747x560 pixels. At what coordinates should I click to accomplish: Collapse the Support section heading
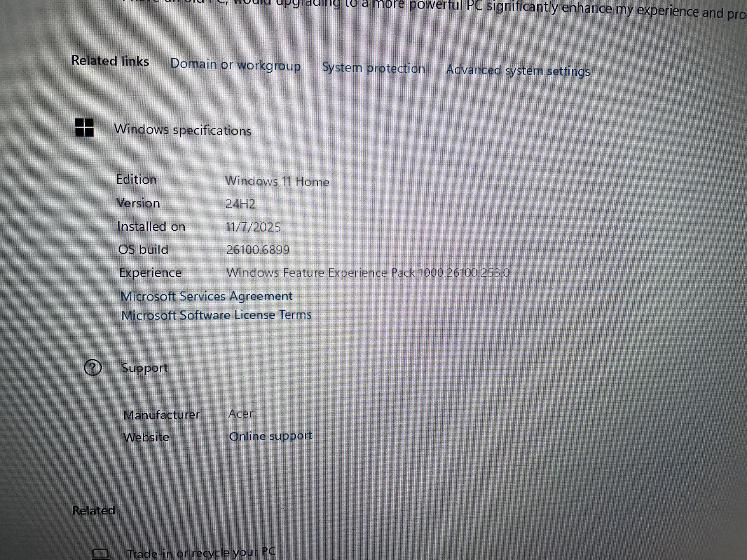click(145, 368)
